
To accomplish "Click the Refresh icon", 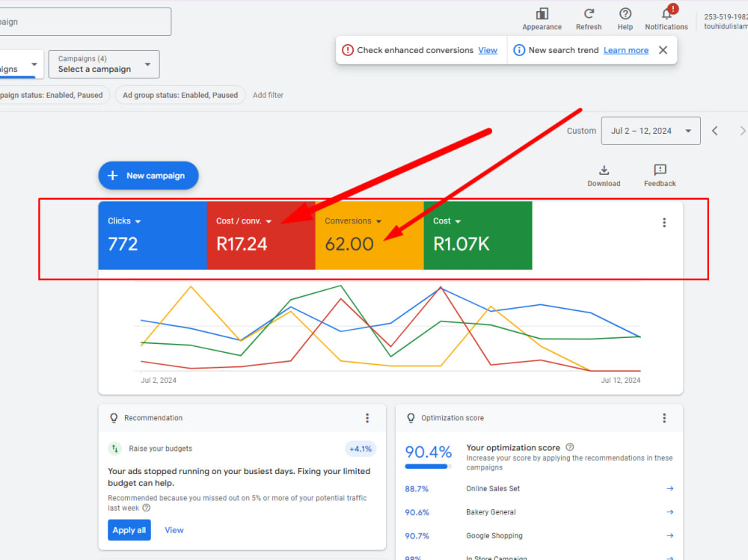I will click(589, 14).
